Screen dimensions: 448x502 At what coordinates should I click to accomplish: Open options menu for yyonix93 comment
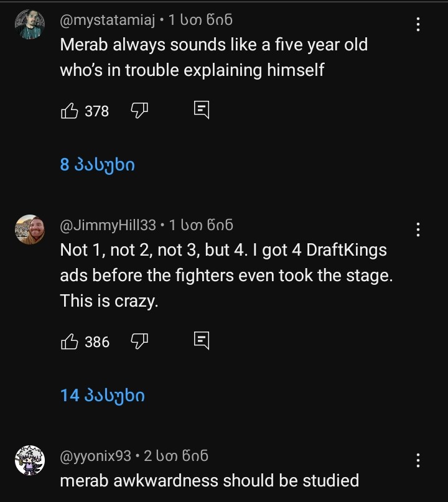418,460
